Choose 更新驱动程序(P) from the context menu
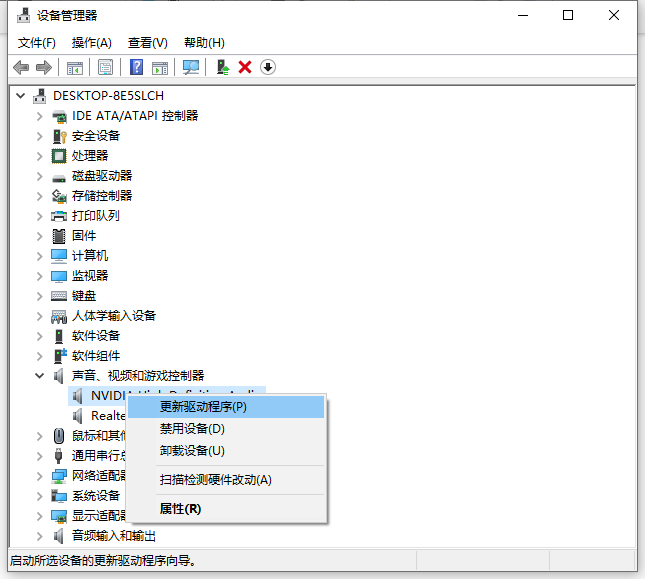 203,407
